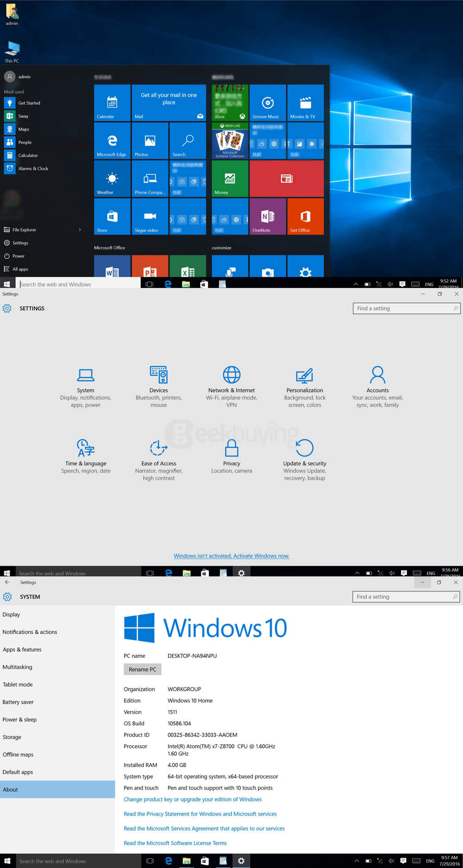Open This PC desktop shortcut

coord(12,51)
